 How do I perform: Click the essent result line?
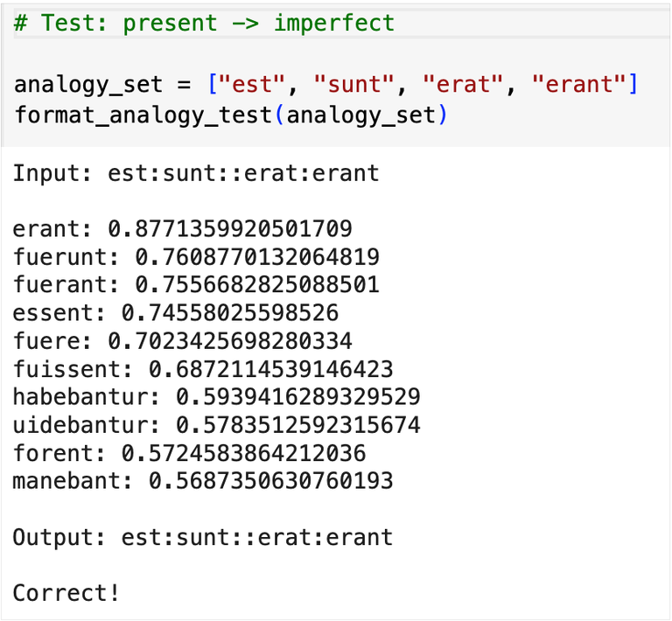[x=176, y=313]
